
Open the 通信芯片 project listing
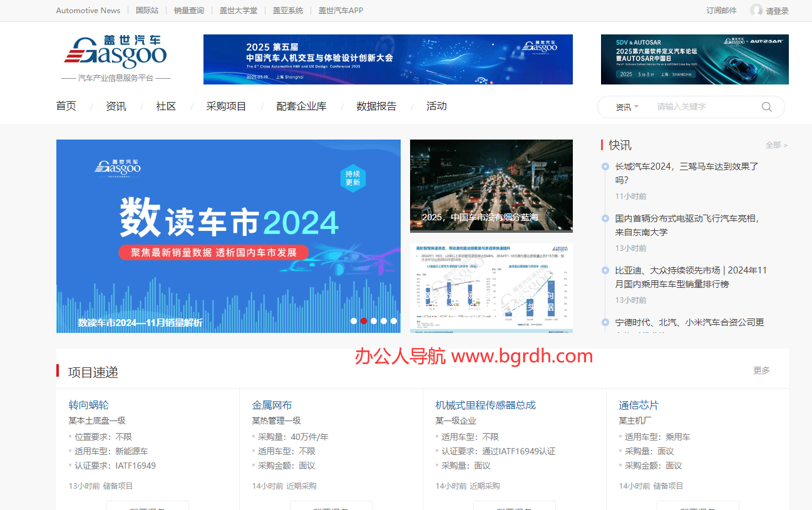point(639,405)
